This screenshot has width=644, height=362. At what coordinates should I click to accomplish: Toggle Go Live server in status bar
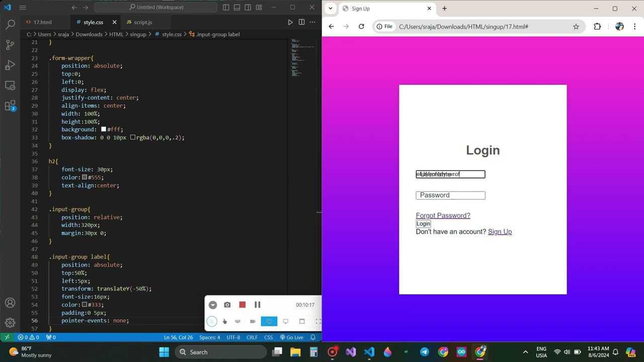292,337
